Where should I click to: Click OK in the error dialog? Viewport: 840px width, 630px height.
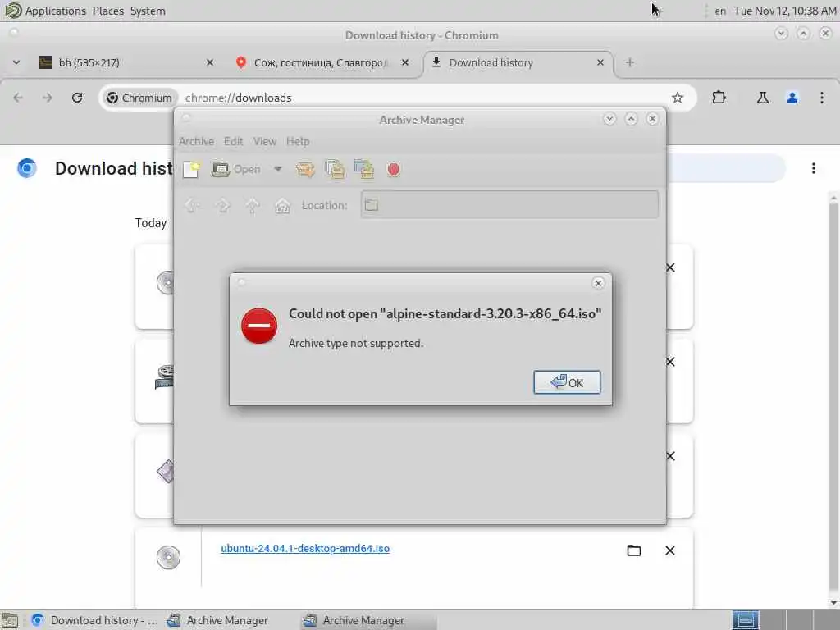coord(567,382)
